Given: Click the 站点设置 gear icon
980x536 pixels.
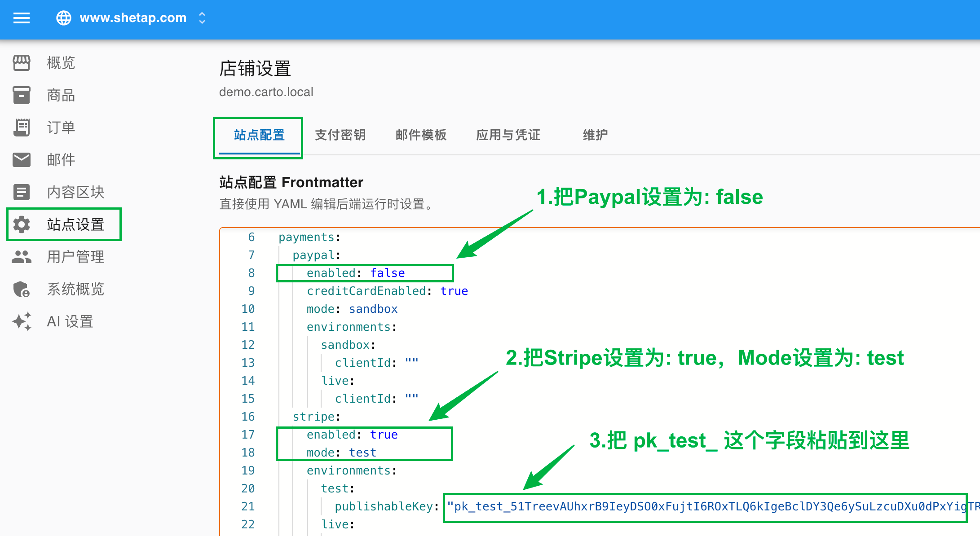Looking at the screenshot, I should [x=22, y=224].
